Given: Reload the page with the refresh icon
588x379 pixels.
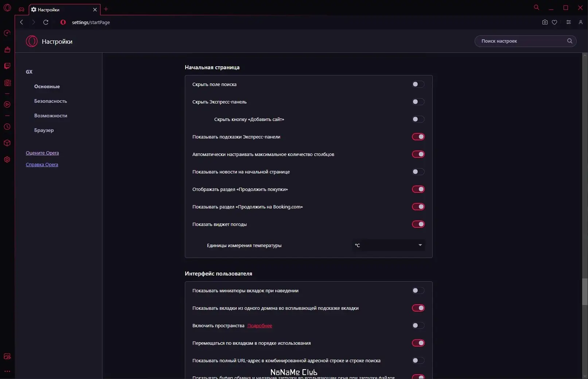Looking at the screenshot, I should [x=46, y=22].
